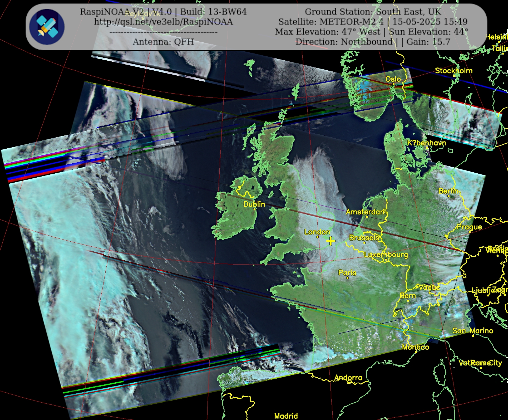The height and width of the screenshot is (420, 508).
Task: Click the Vaduz city label
Action: coord(429,287)
